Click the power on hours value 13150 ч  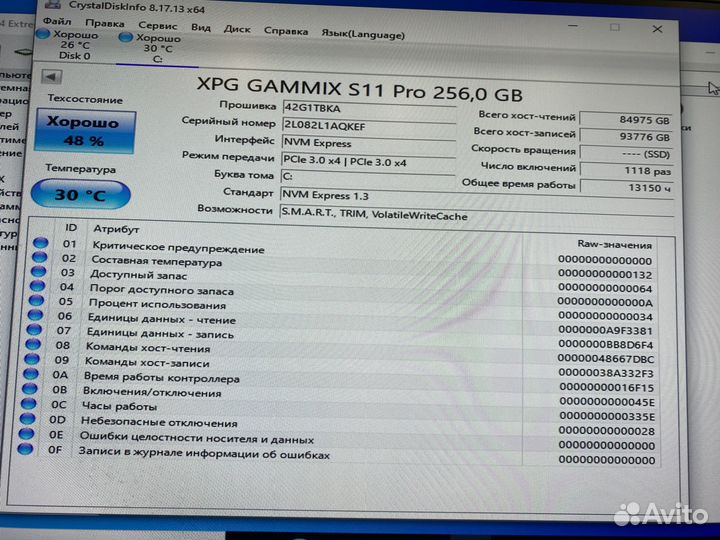click(627, 187)
